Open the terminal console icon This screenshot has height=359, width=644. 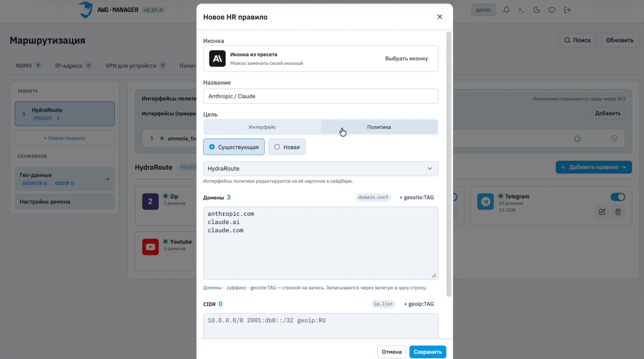[521, 10]
